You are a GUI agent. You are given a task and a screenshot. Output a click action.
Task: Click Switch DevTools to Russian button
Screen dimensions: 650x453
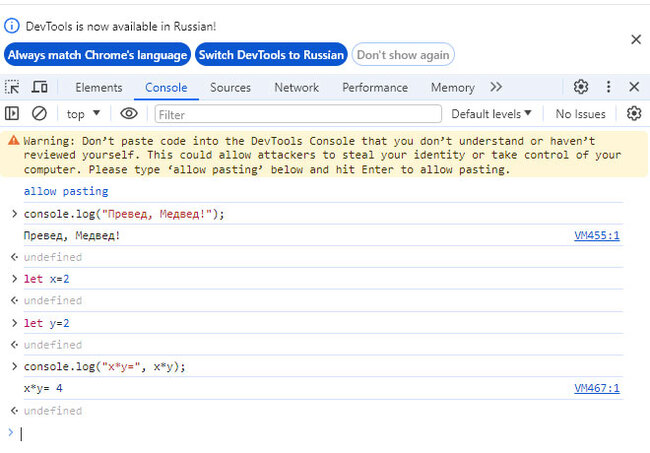click(x=271, y=55)
